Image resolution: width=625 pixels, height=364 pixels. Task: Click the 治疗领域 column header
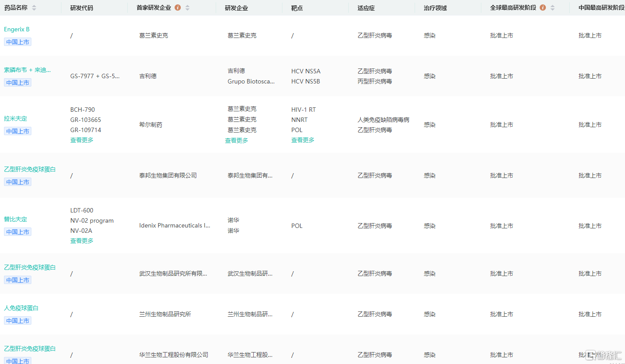pyautogui.click(x=435, y=8)
